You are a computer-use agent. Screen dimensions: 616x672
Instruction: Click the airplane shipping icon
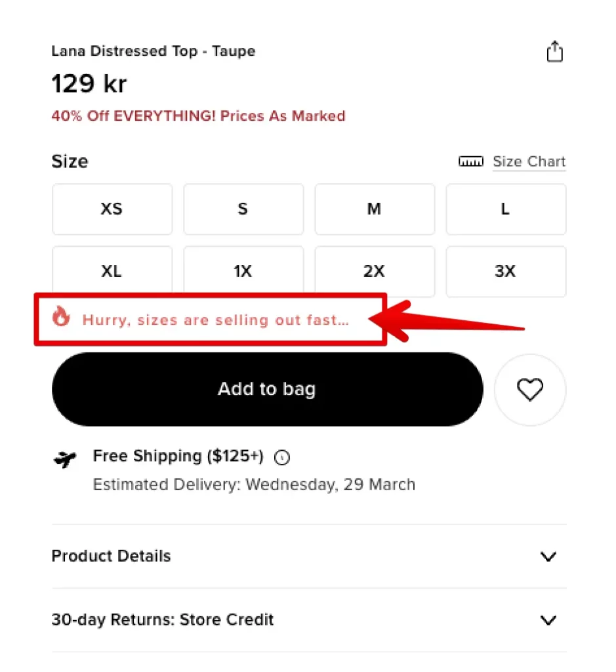coord(65,459)
